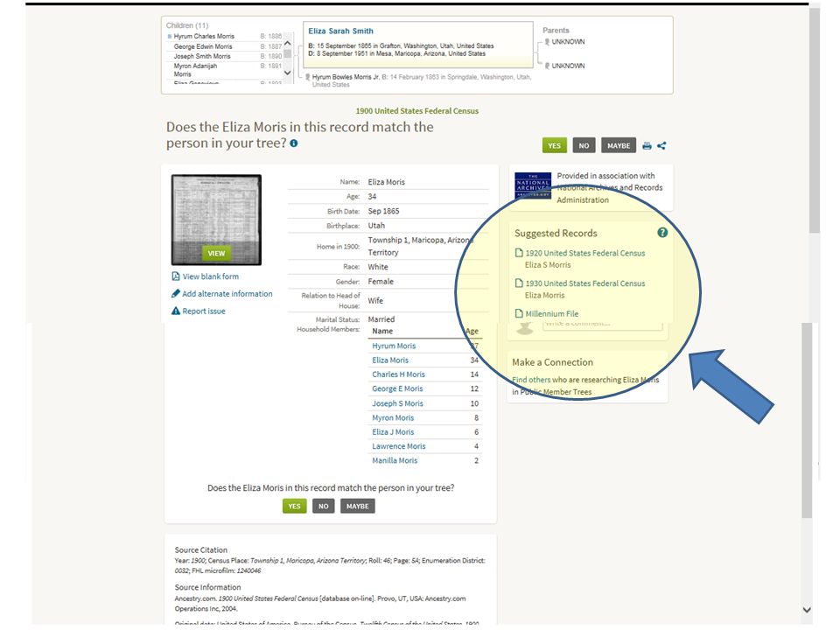Click bottom MAYBE button
The height and width of the screenshot is (630, 840).
pos(357,506)
